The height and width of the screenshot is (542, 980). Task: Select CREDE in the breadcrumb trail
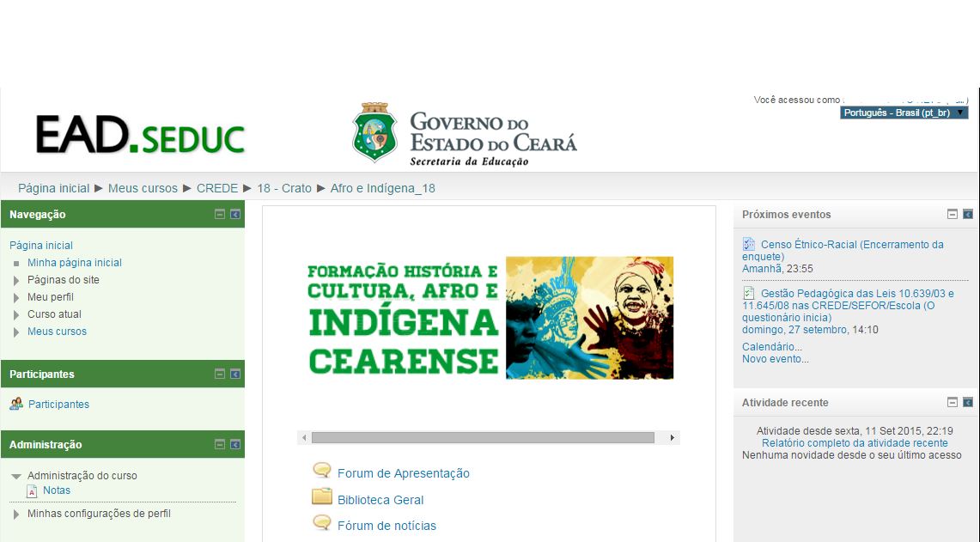pyautogui.click(x=217, y=188)
